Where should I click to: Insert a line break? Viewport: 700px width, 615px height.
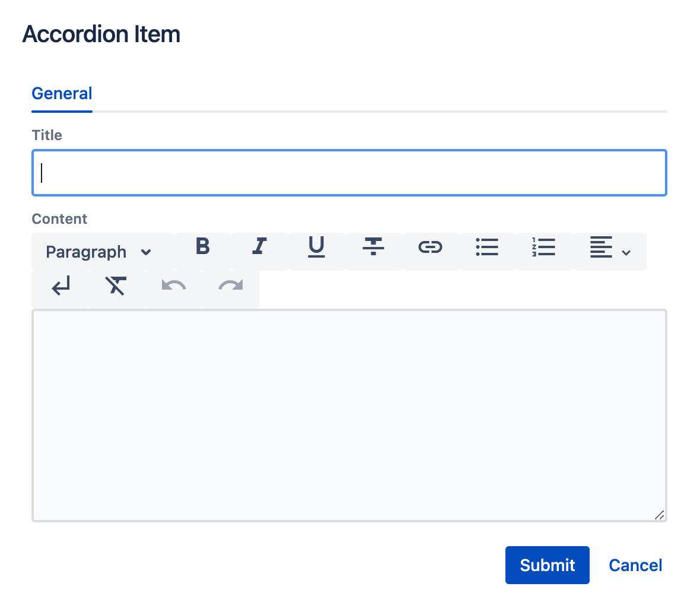[61, 289]
